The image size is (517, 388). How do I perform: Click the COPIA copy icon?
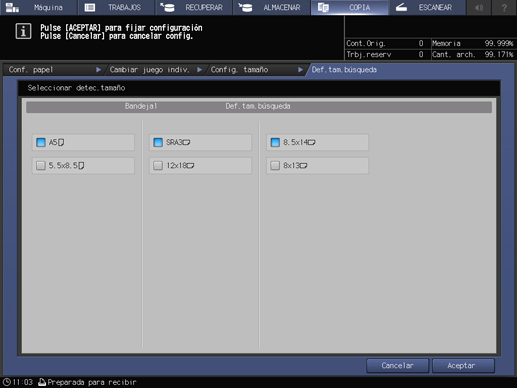(323, 7)
